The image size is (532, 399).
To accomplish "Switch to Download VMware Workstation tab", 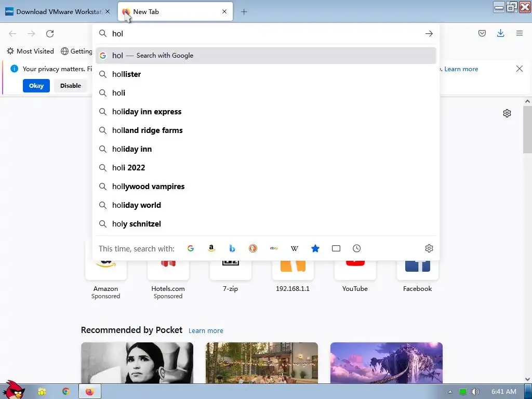I will tap(58, 11).
